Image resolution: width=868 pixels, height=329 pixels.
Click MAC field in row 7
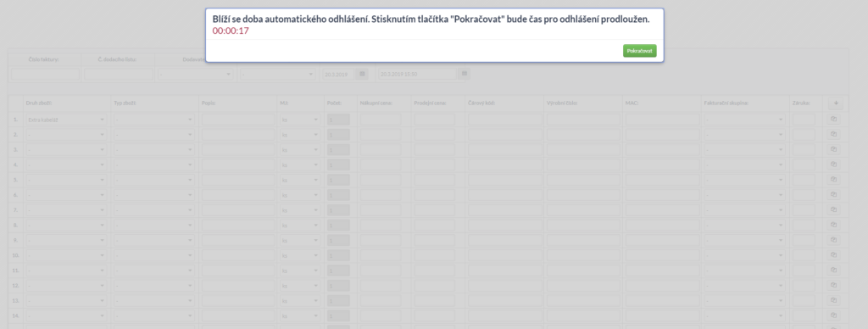[663, 210]
